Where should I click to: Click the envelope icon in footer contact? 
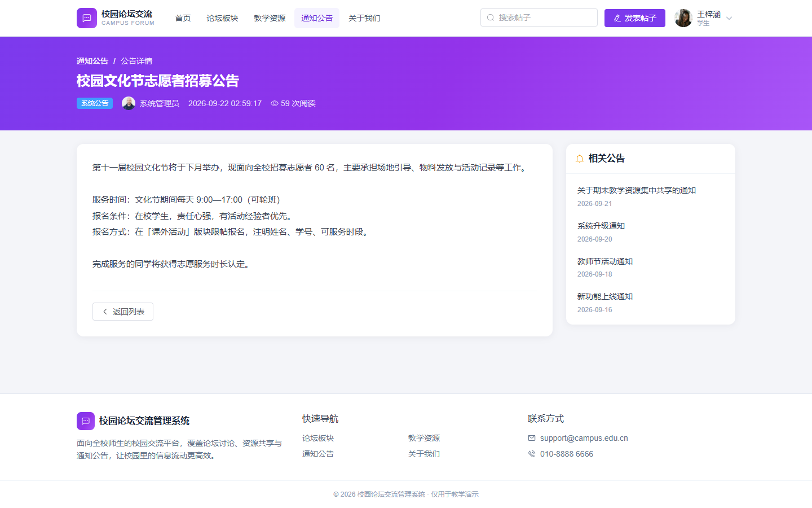click(x=532, y=438)
